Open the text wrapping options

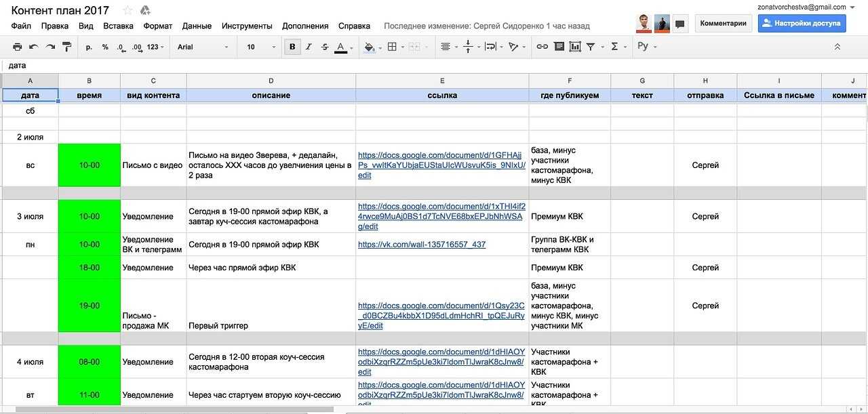(x=492, y=47)
